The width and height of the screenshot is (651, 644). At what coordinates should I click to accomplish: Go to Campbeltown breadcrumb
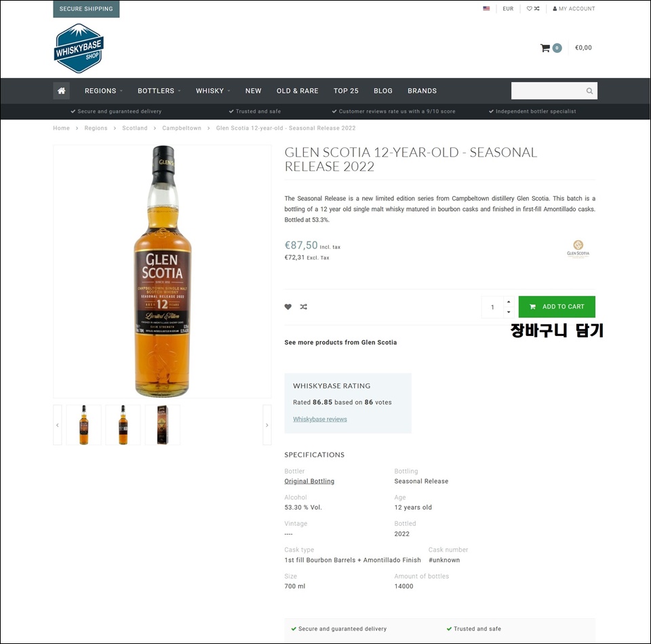(x=182, y=128)
